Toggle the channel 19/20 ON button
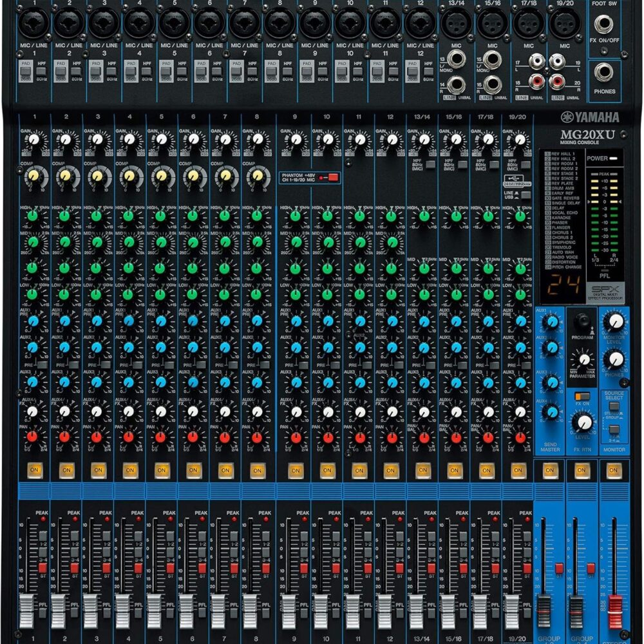This screenshot has height=644, width=644. (x=518, y=470)
